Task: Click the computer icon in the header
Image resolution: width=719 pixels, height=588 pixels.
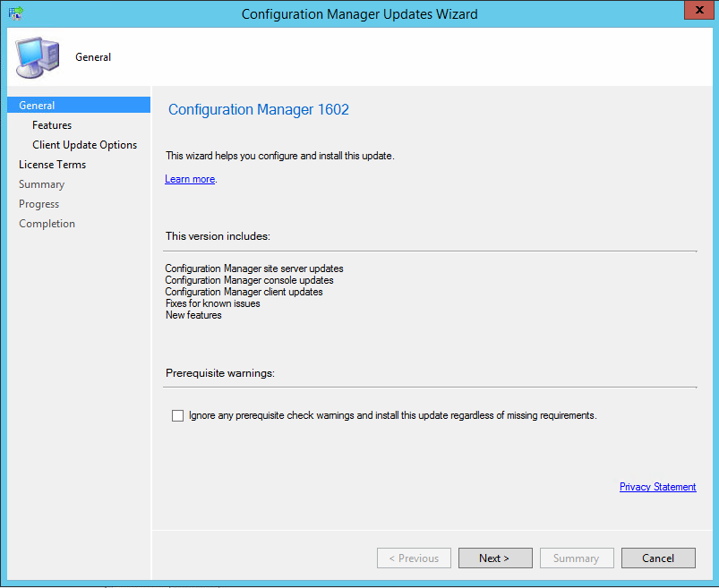Action: pos(38,56)
